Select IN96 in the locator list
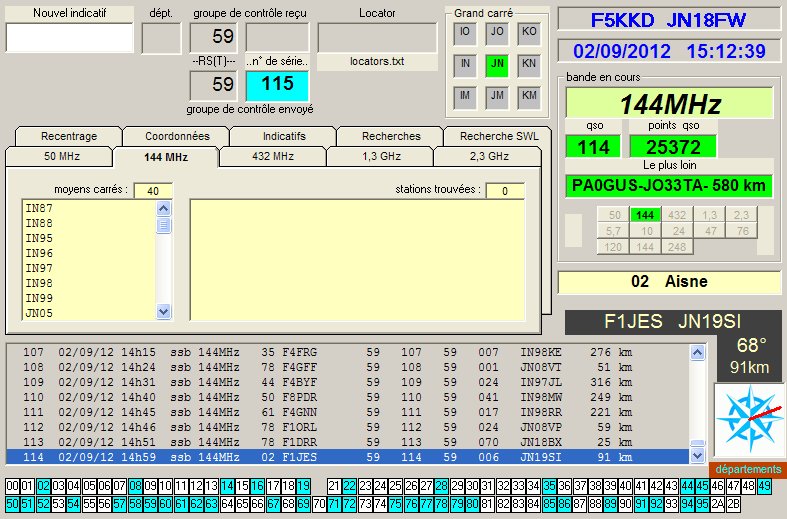This screenshot has height=519, width=787. (39, 253)
